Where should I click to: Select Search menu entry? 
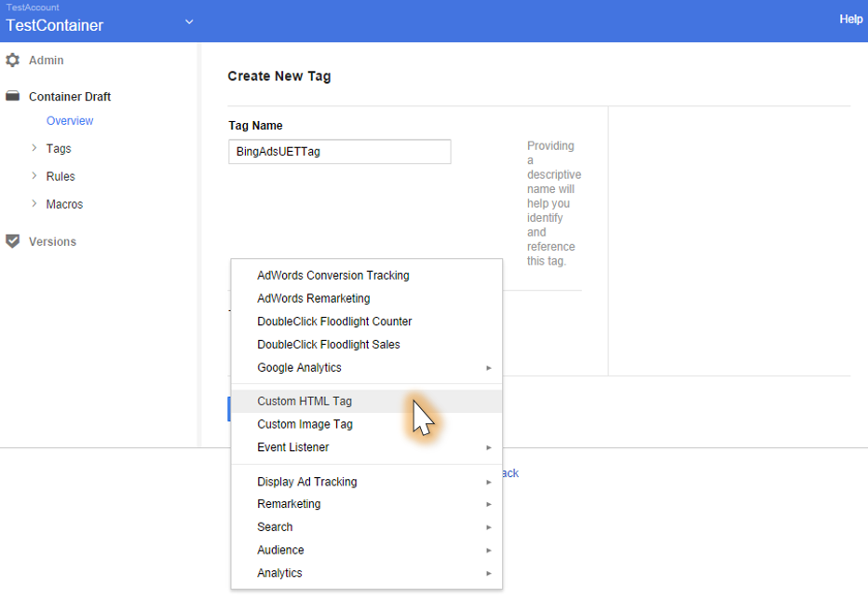(x=366, y=527)
